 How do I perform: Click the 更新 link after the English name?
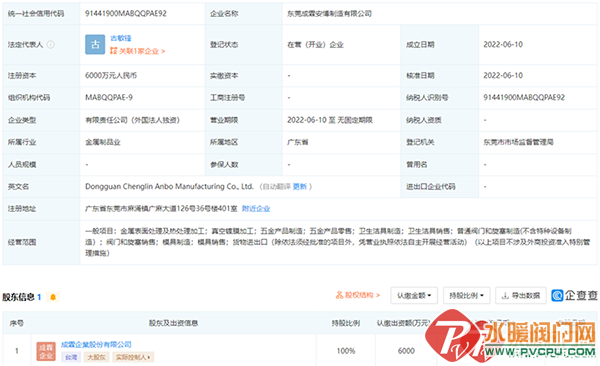click(300, 186)
